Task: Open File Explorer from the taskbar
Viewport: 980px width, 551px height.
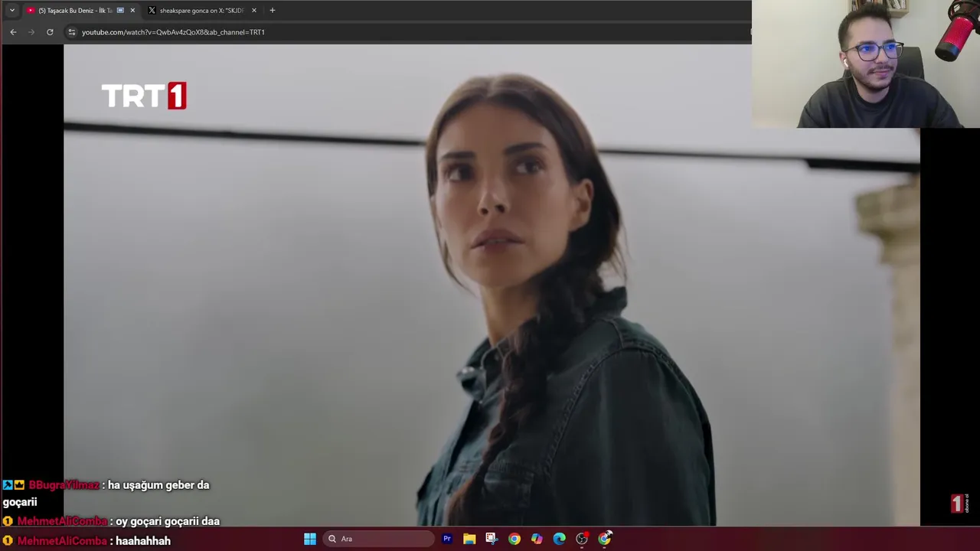Action: [469, 539]
